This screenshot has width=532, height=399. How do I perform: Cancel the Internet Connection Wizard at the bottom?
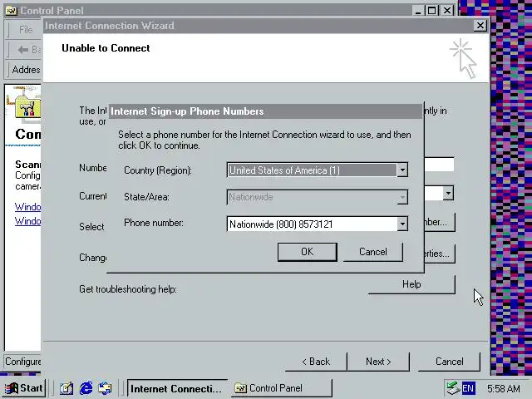(449, 362)
